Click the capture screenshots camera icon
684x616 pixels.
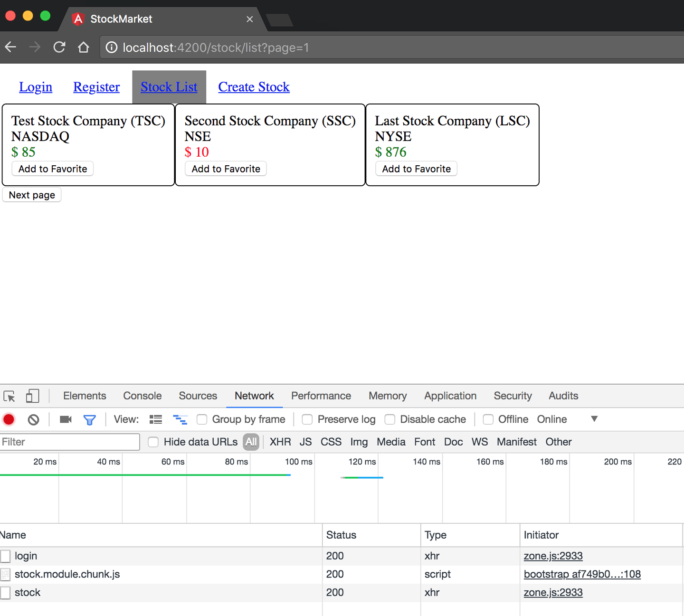click(66, 419)
